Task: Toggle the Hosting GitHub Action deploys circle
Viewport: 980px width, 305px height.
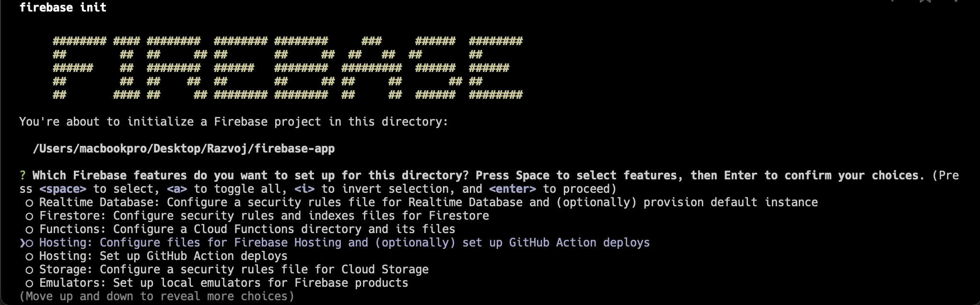Action: (29, 257)
